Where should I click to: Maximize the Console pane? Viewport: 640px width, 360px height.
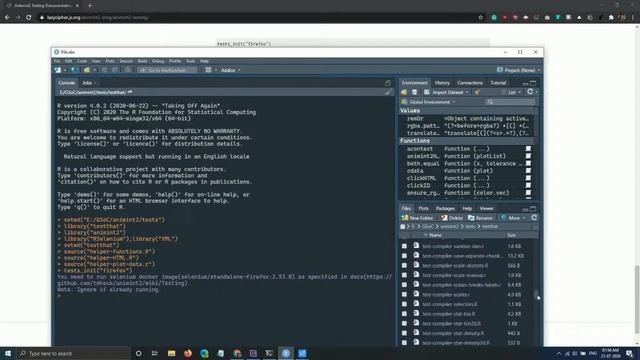point(387,83)
